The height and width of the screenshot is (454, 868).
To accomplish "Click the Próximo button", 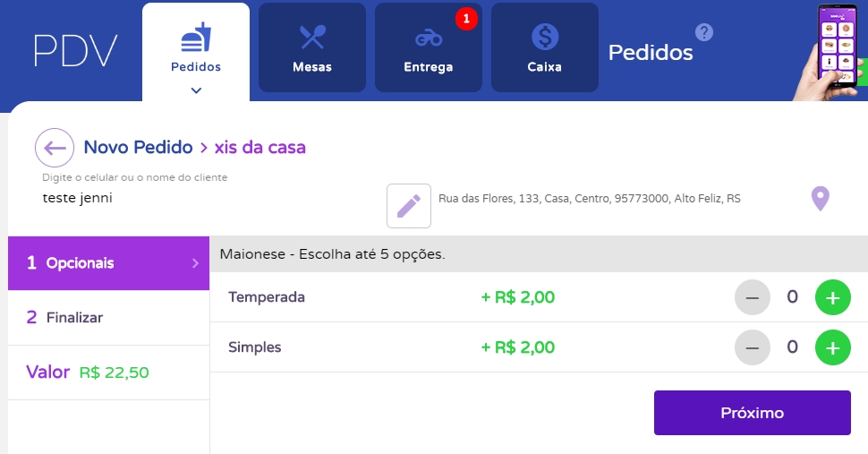I will (x=752, y=413).
